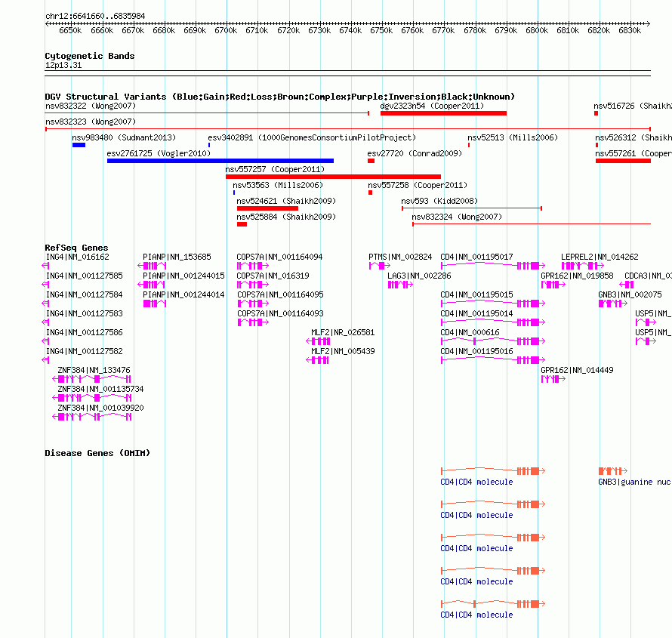Select the CD4|NM_001195015 gene model
Image resolution: width=672 pixels, height=638 pixels.
pyautogui.click(x=493, y=304)
